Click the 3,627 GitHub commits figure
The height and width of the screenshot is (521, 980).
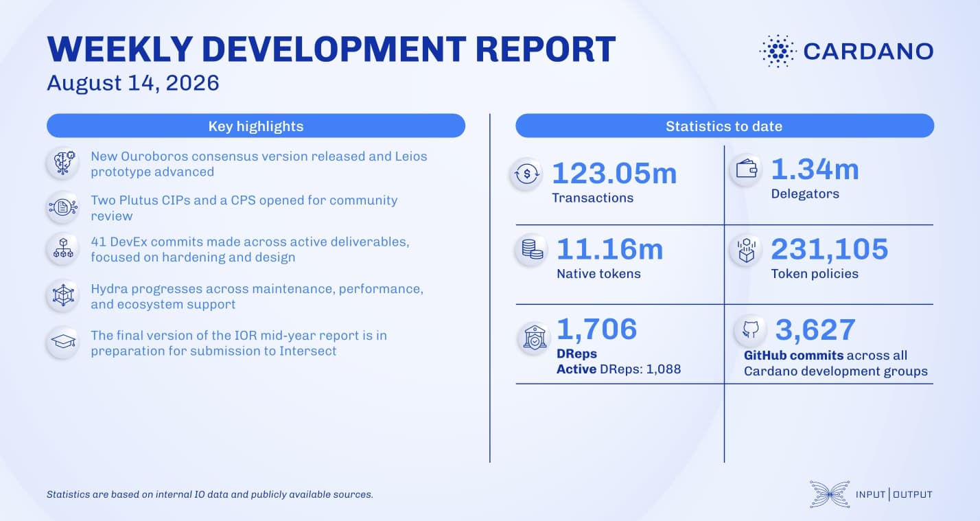815,329
